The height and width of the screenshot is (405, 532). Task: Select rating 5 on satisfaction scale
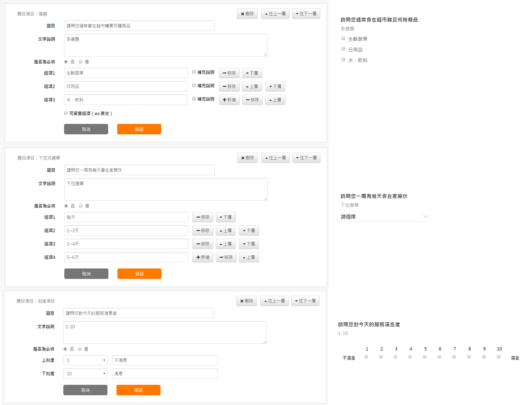425,357
